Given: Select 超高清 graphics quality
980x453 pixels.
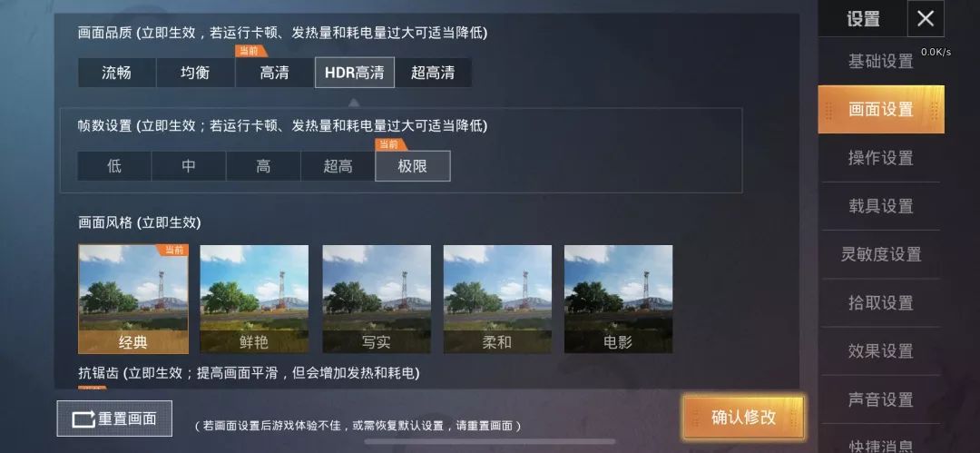Looking at the screenshot, I should point(433,73).
